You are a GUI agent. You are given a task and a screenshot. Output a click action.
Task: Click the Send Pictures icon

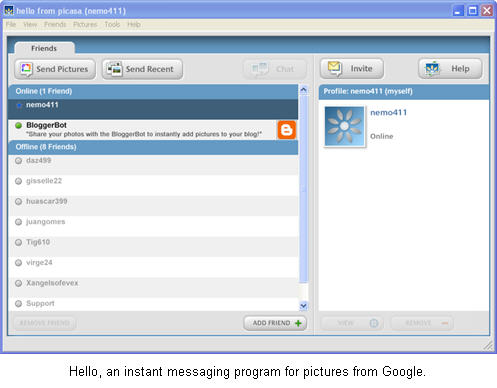[26, 69]
